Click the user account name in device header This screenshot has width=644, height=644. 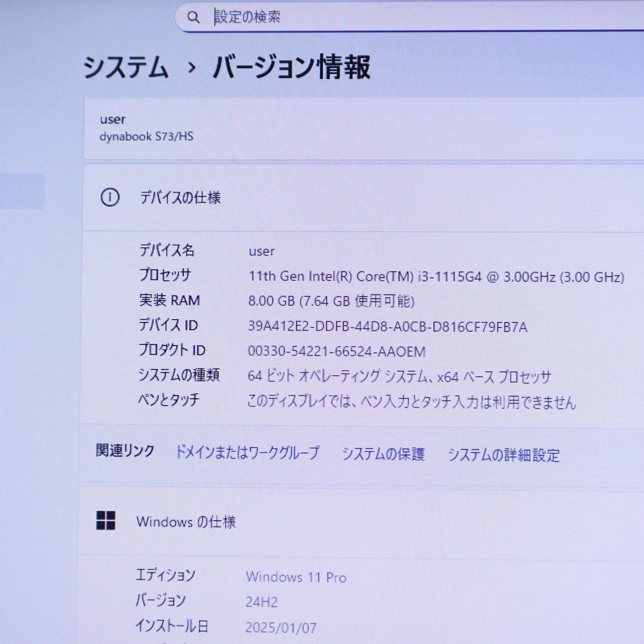(114, 119)
